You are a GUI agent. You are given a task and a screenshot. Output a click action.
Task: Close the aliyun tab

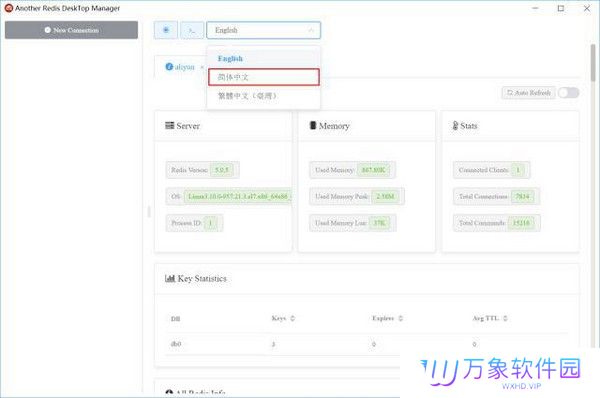(202, 67)
